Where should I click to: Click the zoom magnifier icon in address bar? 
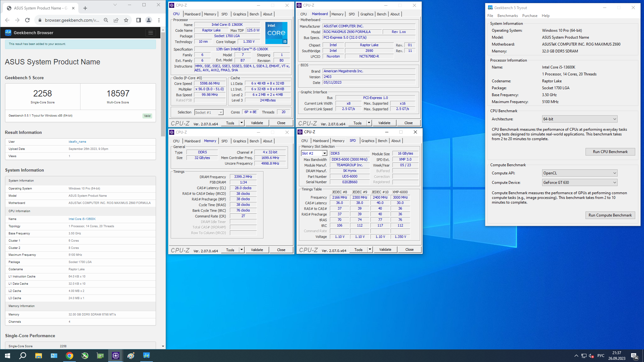point(106,20)
